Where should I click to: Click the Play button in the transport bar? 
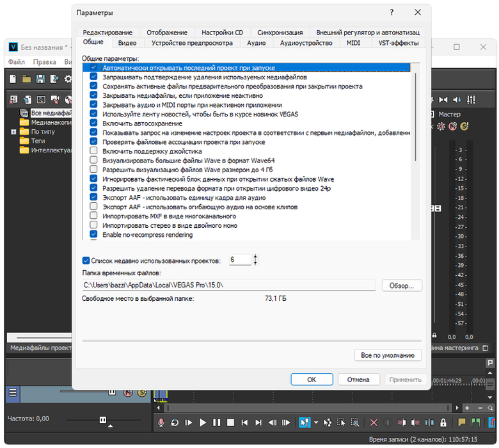tap(203, 422)
